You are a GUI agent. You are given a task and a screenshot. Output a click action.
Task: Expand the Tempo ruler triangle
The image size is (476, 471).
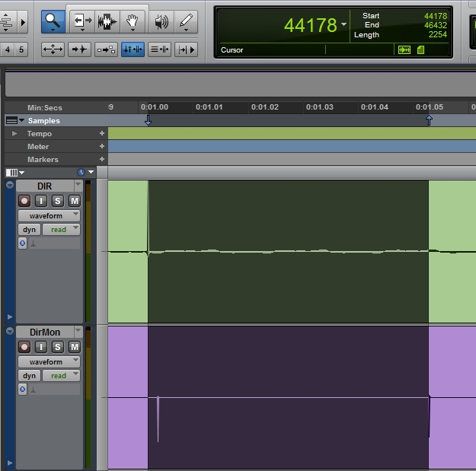tap(14, 134)
